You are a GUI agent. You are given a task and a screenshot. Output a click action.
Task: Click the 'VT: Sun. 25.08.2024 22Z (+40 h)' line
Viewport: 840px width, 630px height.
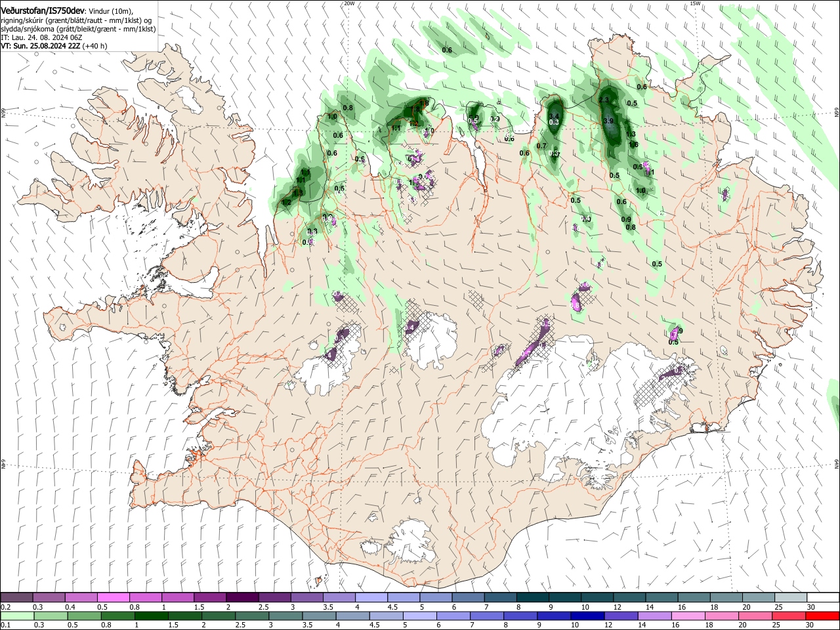tap(54, 46)
